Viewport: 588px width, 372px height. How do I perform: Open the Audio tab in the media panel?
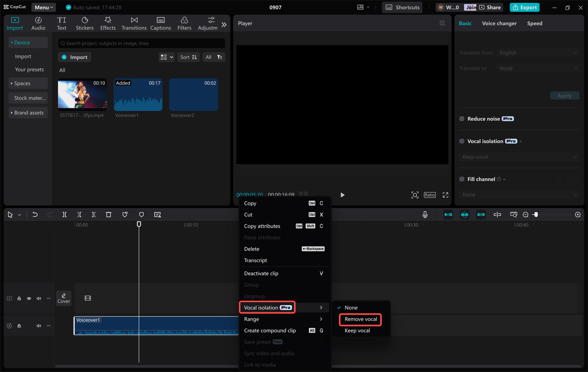click(38, 23)
